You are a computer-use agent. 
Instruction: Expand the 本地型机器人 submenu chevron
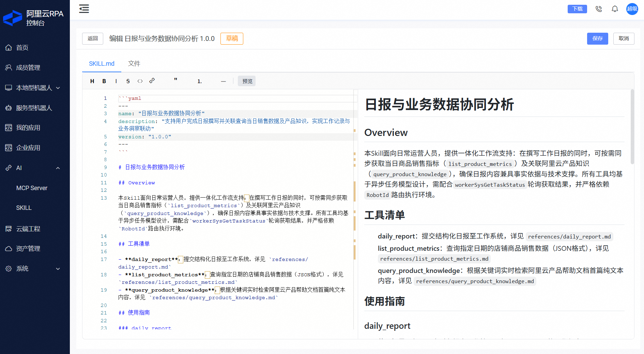click(58, 88)
